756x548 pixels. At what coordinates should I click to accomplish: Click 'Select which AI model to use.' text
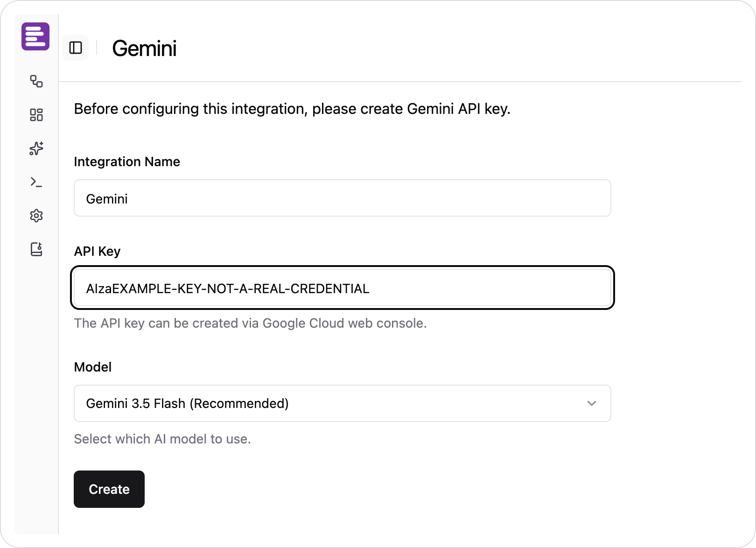pyautogui.click(x=162, y=439)
